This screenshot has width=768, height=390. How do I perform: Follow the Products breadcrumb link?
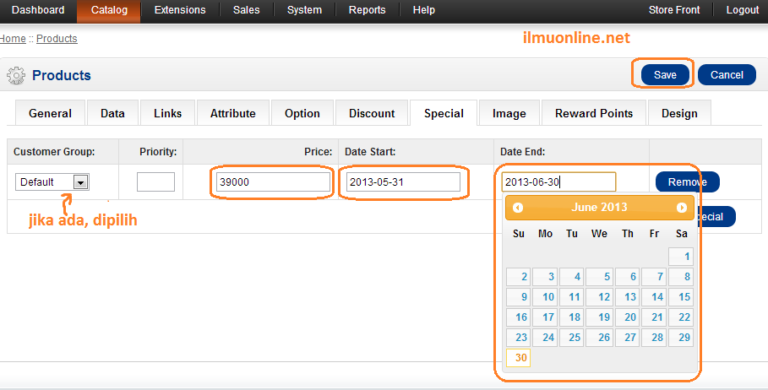[x=57, y=38]
